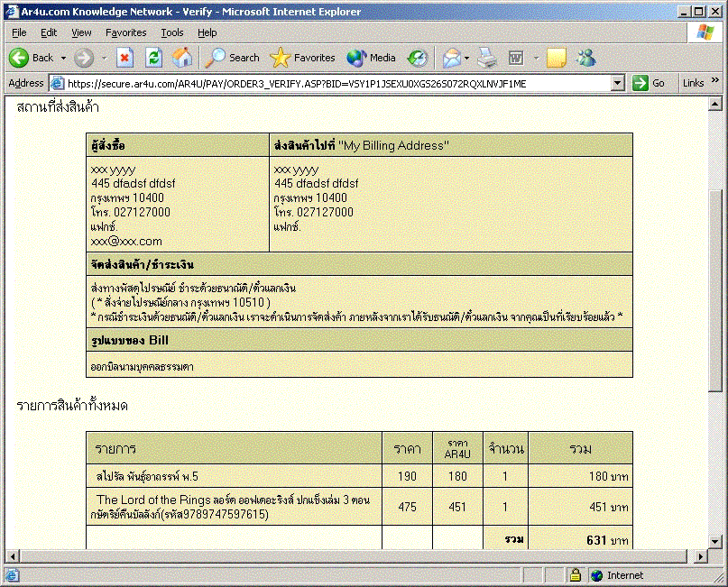The image size is (728, 587).
Task: Click the Stop loading icon
Action: click(x=125, y=58)
